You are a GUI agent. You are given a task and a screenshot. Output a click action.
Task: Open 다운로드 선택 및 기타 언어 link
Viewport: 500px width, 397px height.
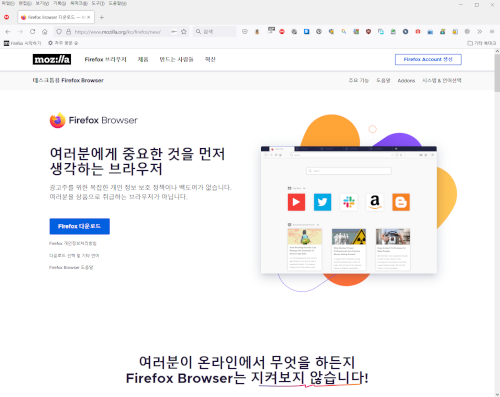pos(74,256)
